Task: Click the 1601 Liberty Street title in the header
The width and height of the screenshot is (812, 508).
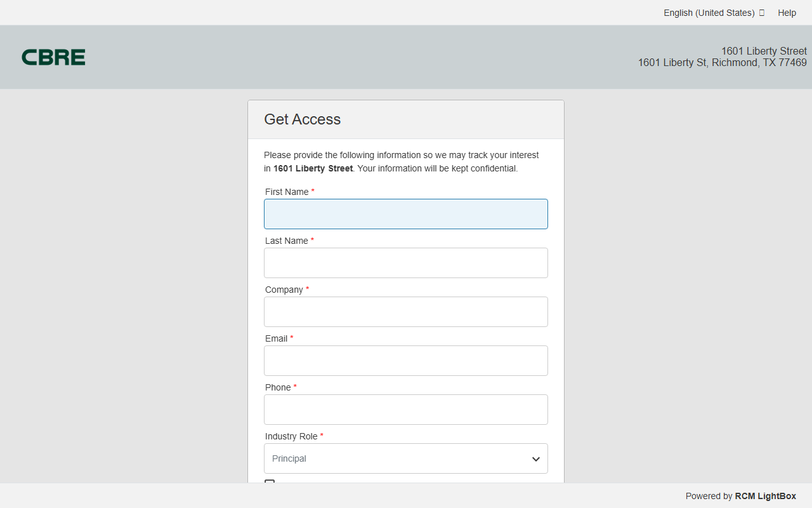Action: coord(764,51)
